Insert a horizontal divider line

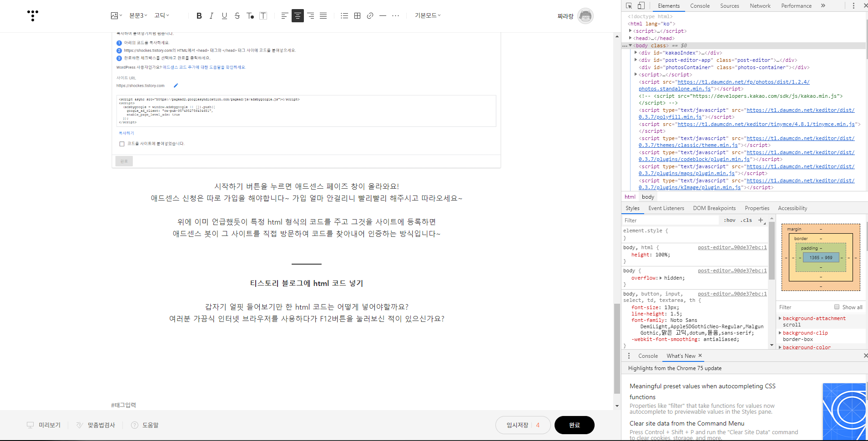pyautogui.click(x=383, y=16)
